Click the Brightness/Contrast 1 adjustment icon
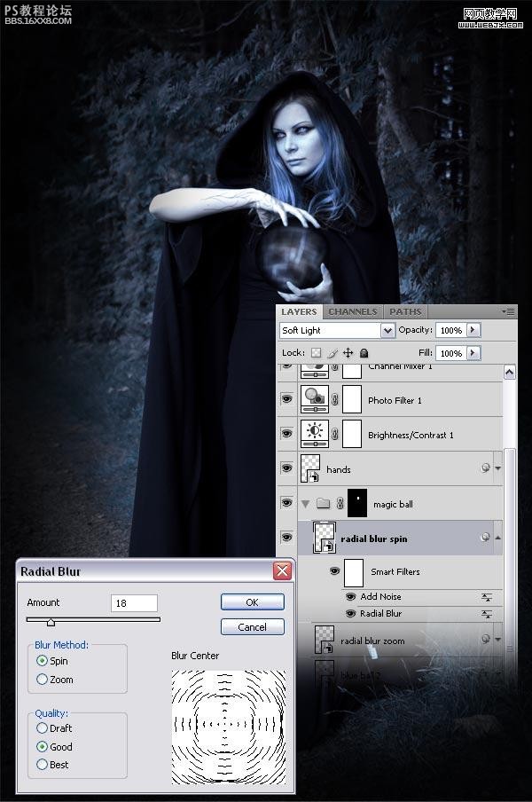 [315, 434]
